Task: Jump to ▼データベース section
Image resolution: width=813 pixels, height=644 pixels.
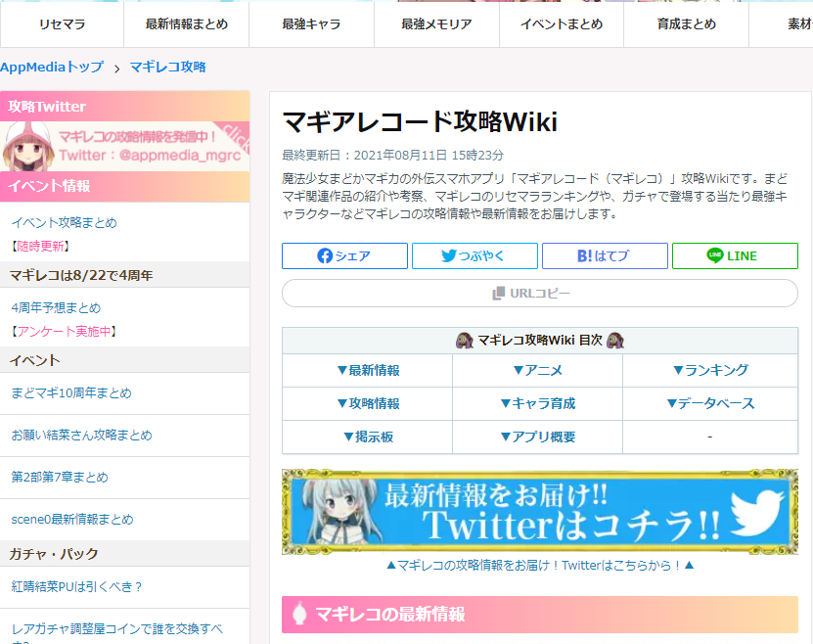Action: (x=710, y=403)
